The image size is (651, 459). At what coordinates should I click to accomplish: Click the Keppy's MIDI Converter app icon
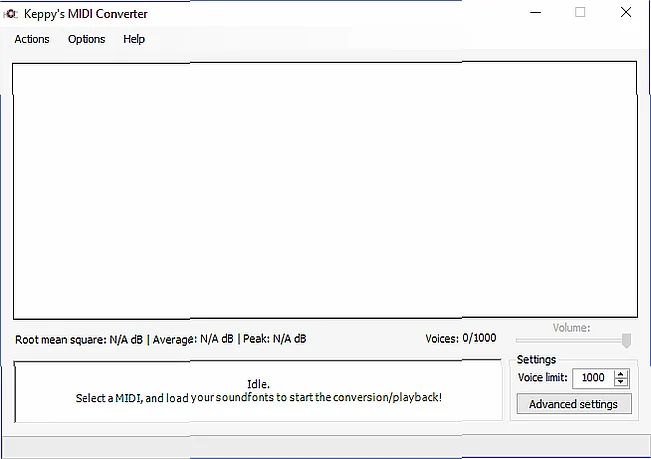pos(10,14)
